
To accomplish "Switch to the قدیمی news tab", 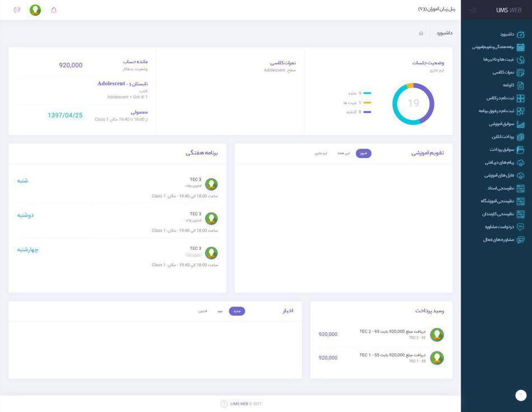I will [203, 311].
